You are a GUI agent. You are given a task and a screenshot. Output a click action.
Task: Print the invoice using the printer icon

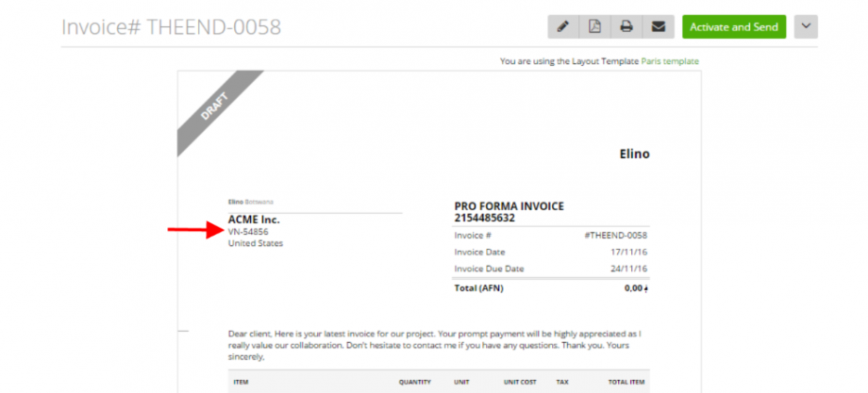pos(626,26)
